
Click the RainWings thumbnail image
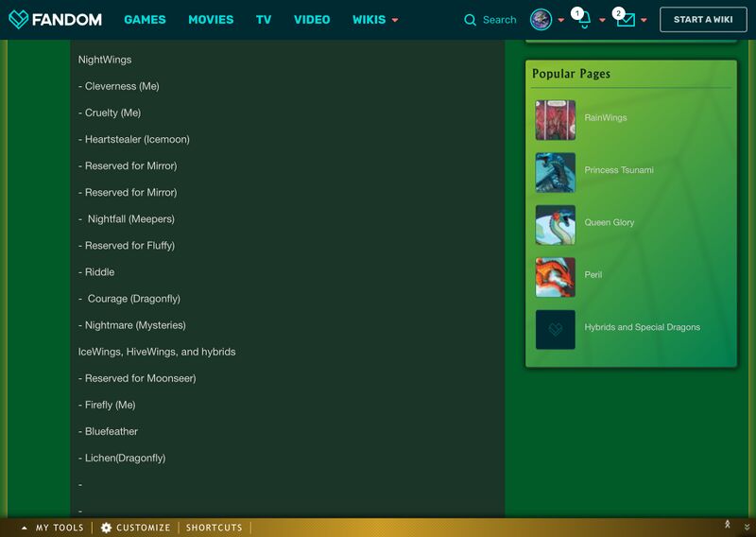click(555, 120)
